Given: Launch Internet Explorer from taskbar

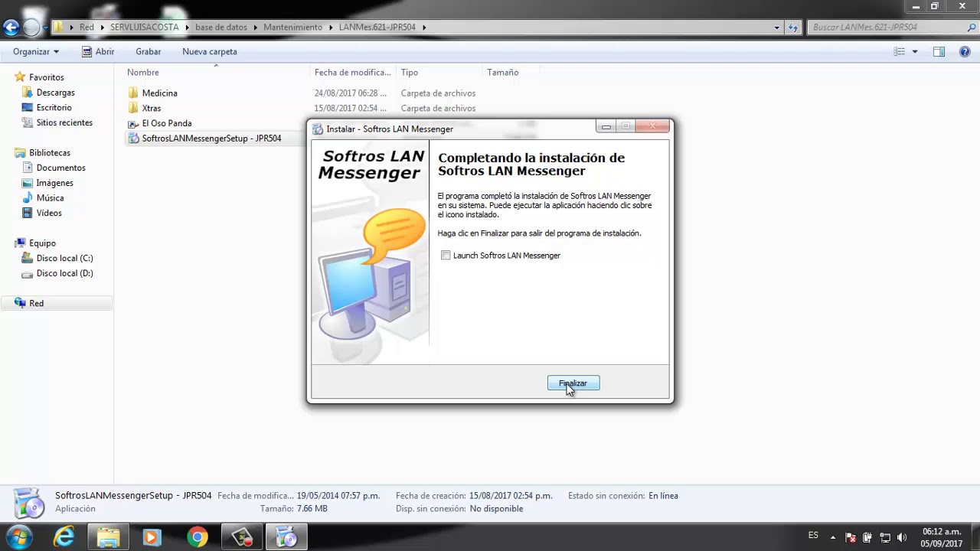Looking at the screenshot, I should [64, 537].
